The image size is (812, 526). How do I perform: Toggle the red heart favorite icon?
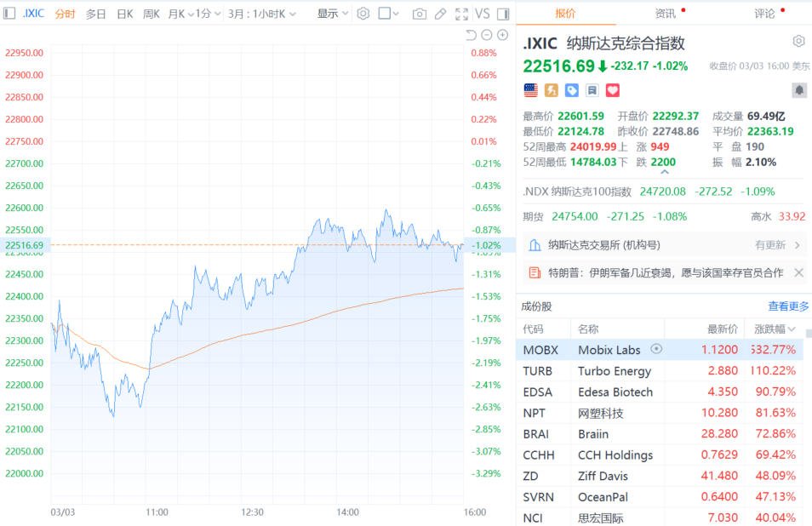(x=612, y=90)
